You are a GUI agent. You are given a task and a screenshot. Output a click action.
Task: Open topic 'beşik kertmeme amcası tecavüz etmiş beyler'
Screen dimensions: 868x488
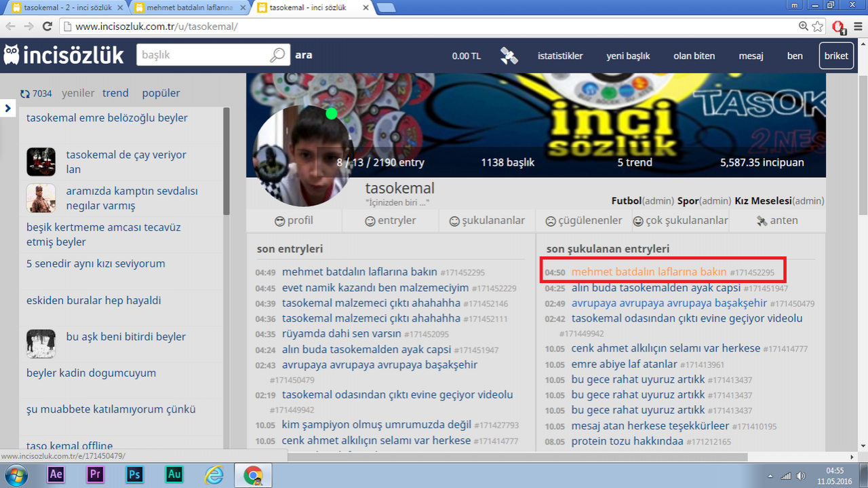click(104, 235)
